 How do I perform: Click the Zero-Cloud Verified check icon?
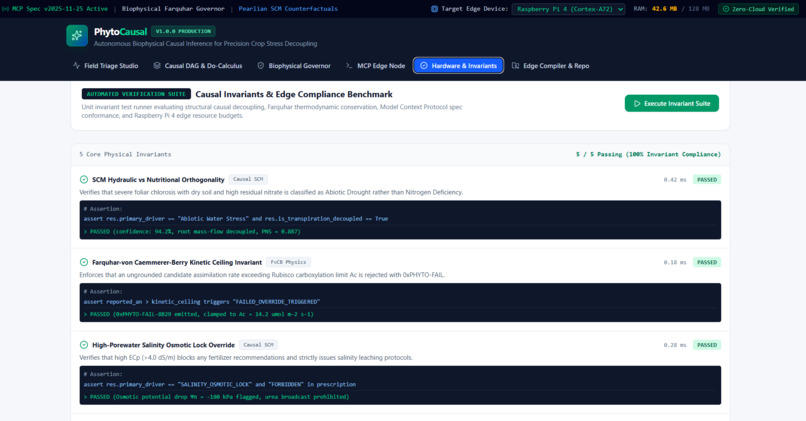click(726, 9)
